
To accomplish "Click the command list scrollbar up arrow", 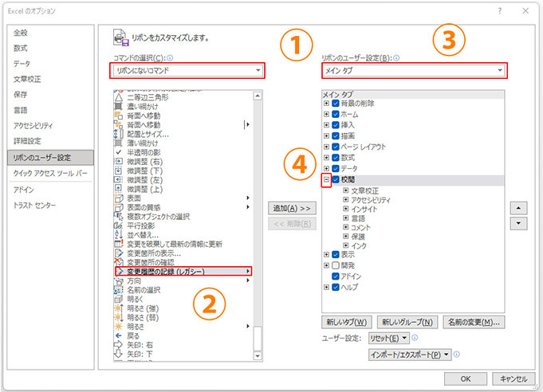I will pos(258,96).
